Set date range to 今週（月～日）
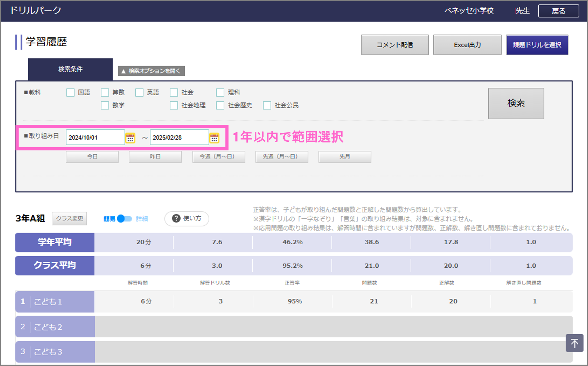 (219, 157)
